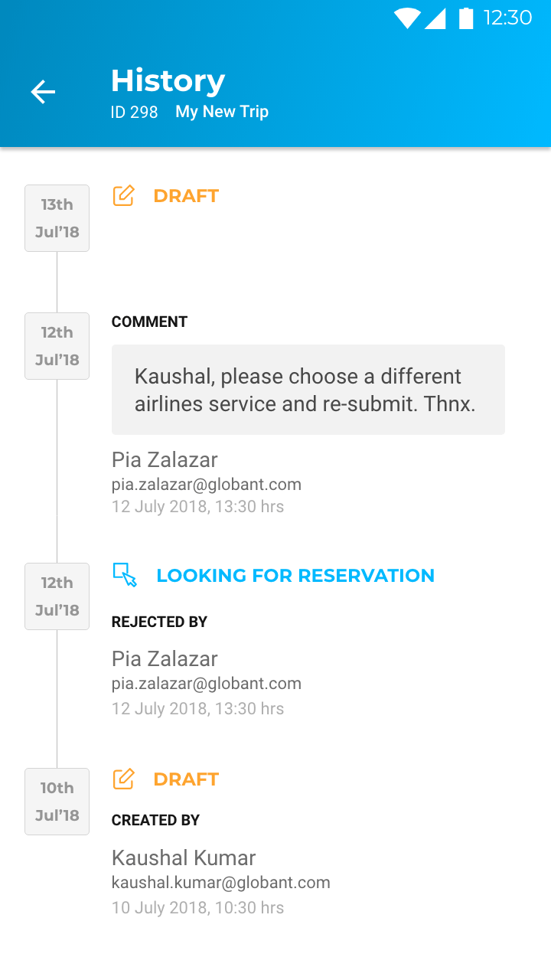Select the 10th Jul'18 date marker

pos(57,802)
